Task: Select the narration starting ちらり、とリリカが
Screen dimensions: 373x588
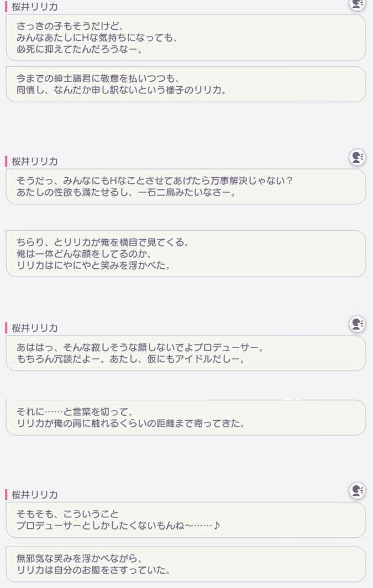Action: [x=186, y=254]
